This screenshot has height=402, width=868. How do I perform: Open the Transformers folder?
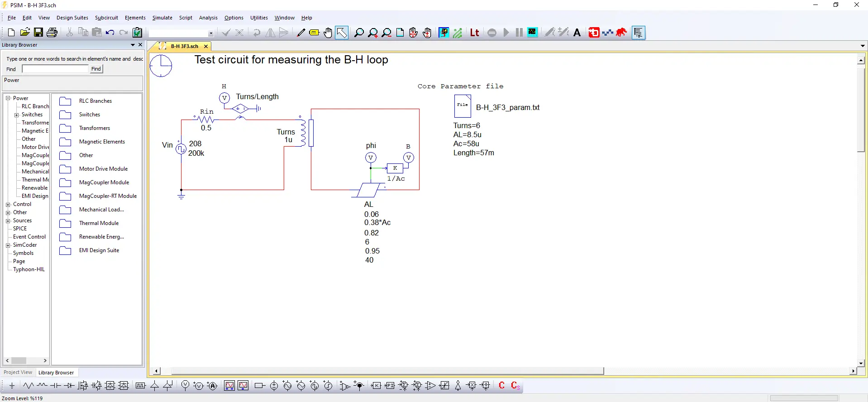point(94,128)
